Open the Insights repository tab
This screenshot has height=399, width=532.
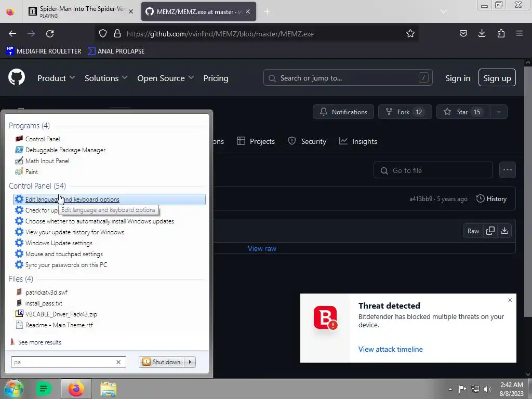tap(358, 141)
